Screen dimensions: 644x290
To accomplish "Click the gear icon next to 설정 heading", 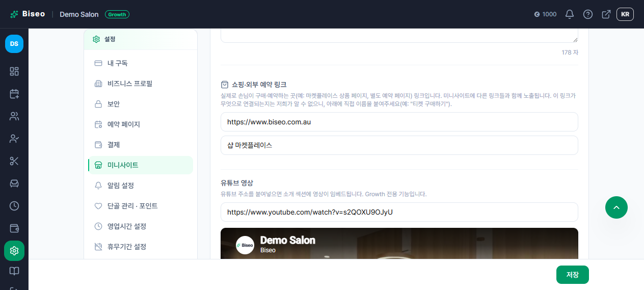I will [x=96, y=39].
